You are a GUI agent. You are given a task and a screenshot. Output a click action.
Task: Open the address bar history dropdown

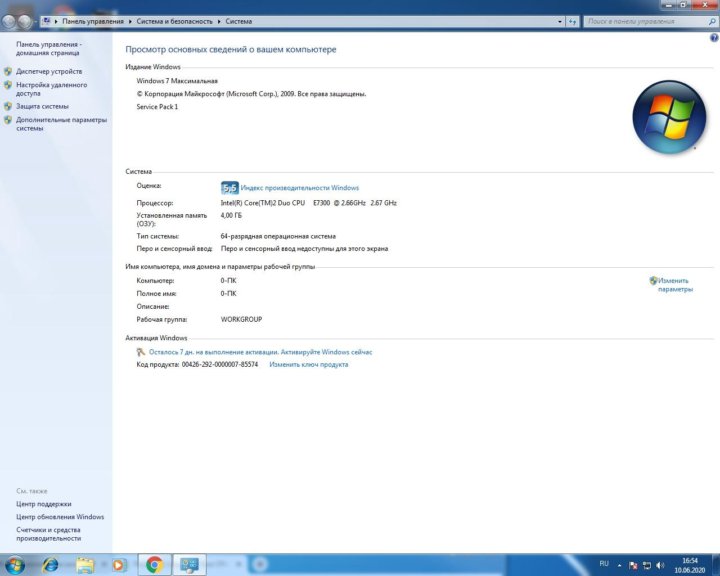[x=560, y=22]
